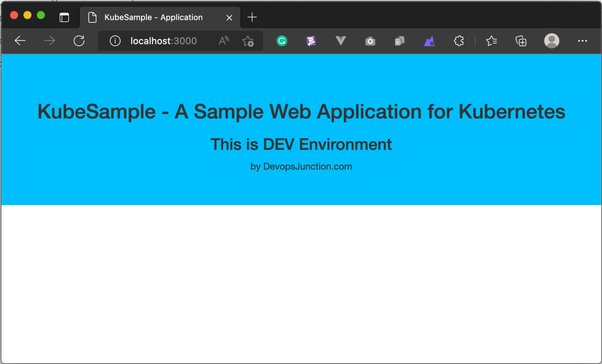Click the gray documents copy extension icon

[399, 41]
